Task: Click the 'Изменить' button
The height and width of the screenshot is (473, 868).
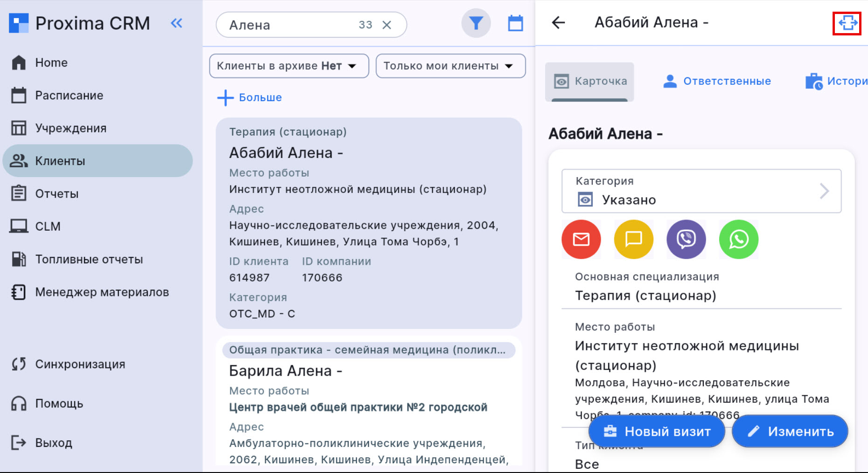Action: [790, 432]
